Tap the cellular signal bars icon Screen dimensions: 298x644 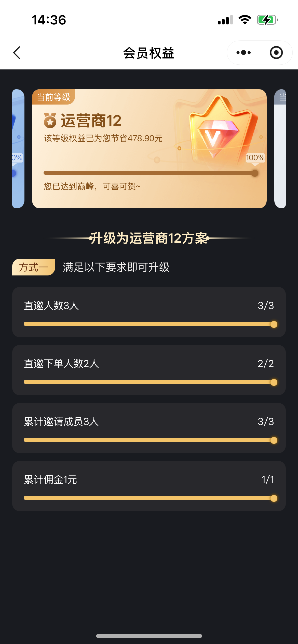pyautogui.click(x=225, y=20)
